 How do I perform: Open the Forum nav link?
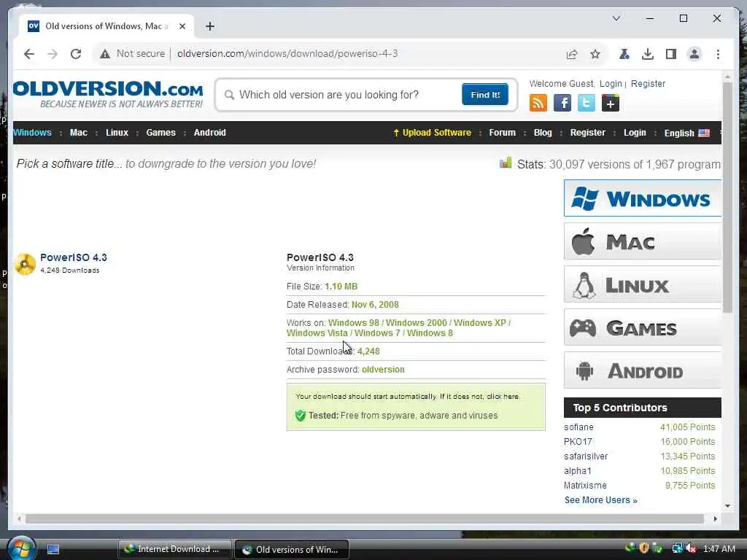[502, 133]
